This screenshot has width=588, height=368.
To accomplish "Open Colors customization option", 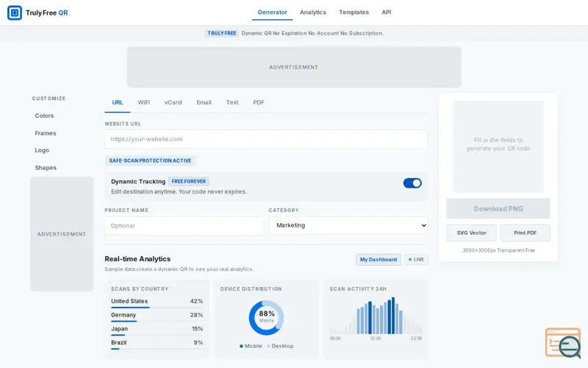I will [x=44, y=116].
